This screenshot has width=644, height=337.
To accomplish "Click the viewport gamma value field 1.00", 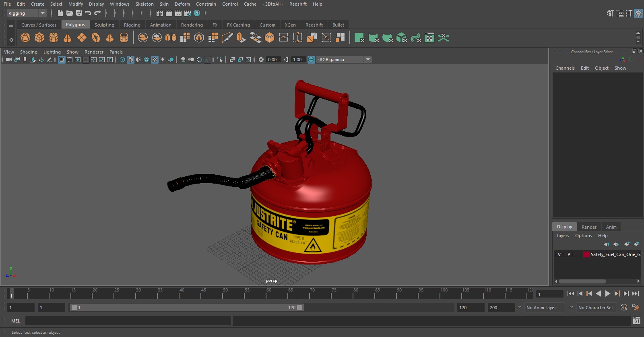I will pos(298,60).
